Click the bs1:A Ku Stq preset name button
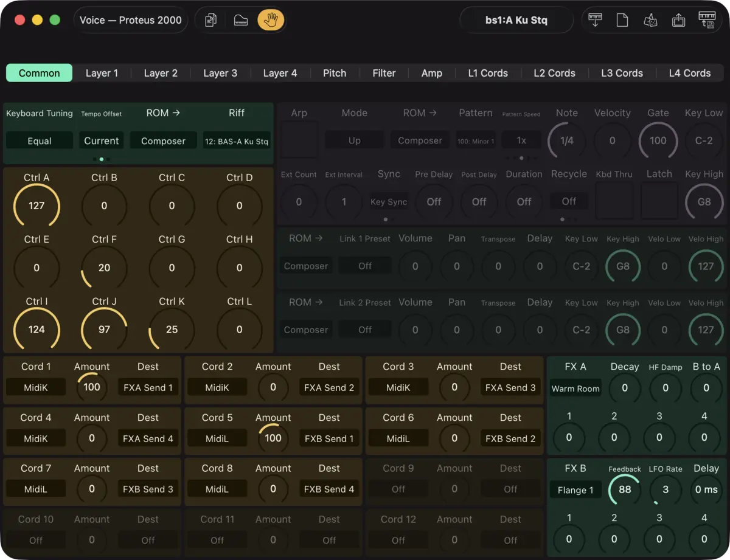 click(x=516, y=20)
